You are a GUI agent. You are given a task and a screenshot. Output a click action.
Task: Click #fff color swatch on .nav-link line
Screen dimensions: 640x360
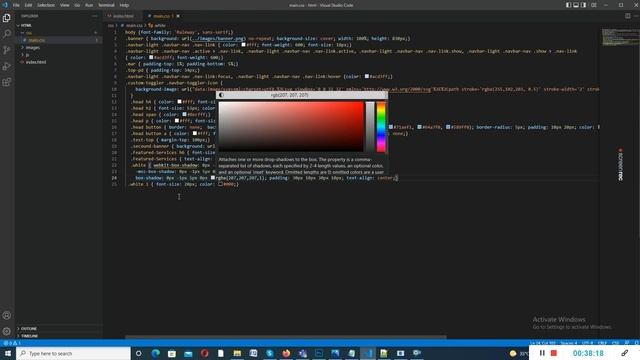pyautogui.click(x=244, y=45)
